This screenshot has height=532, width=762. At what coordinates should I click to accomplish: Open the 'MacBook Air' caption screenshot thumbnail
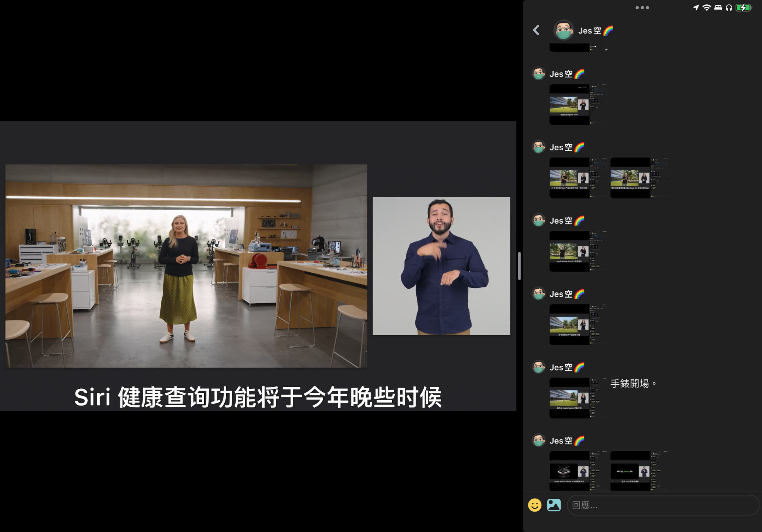point(640,178)
